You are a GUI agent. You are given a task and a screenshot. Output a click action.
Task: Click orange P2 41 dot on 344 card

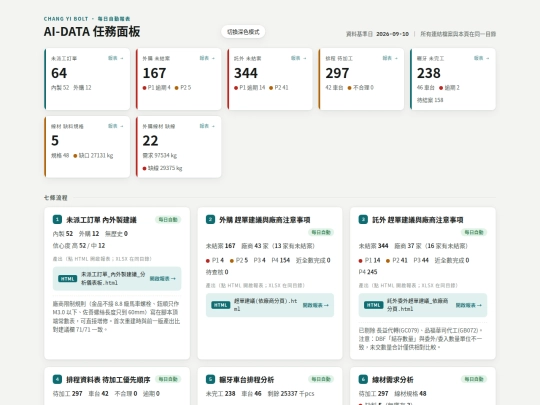point(271,88)
